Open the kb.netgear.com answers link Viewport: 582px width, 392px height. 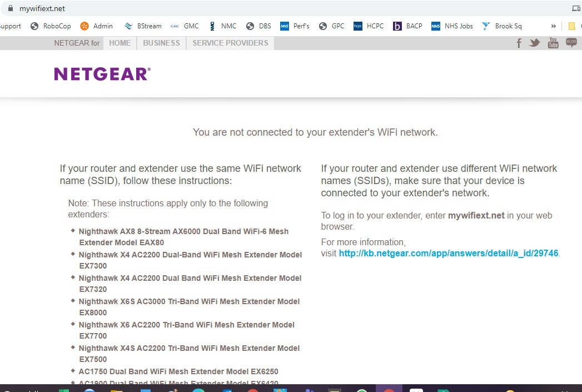(x=449, y=253)
